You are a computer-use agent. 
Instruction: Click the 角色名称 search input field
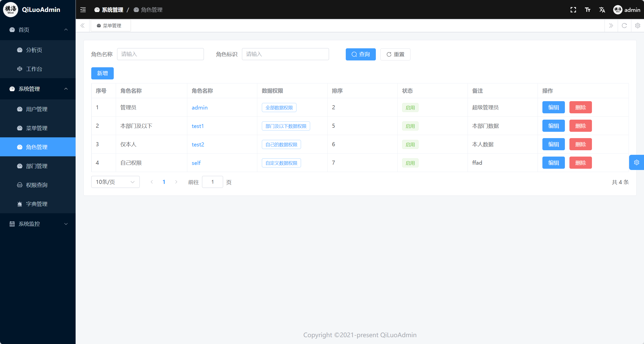coord(160,54)
